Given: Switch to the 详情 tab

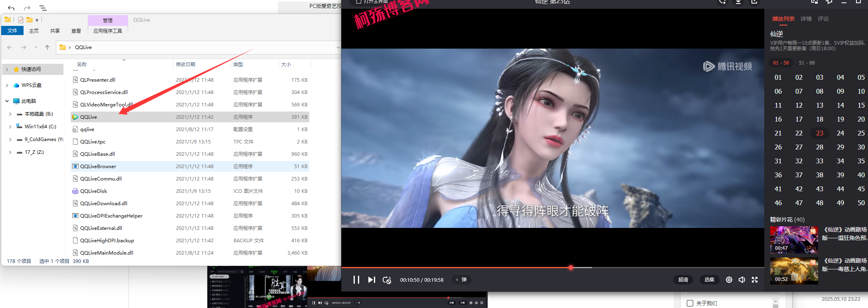Looking at the screenshot, I should 806,19.
